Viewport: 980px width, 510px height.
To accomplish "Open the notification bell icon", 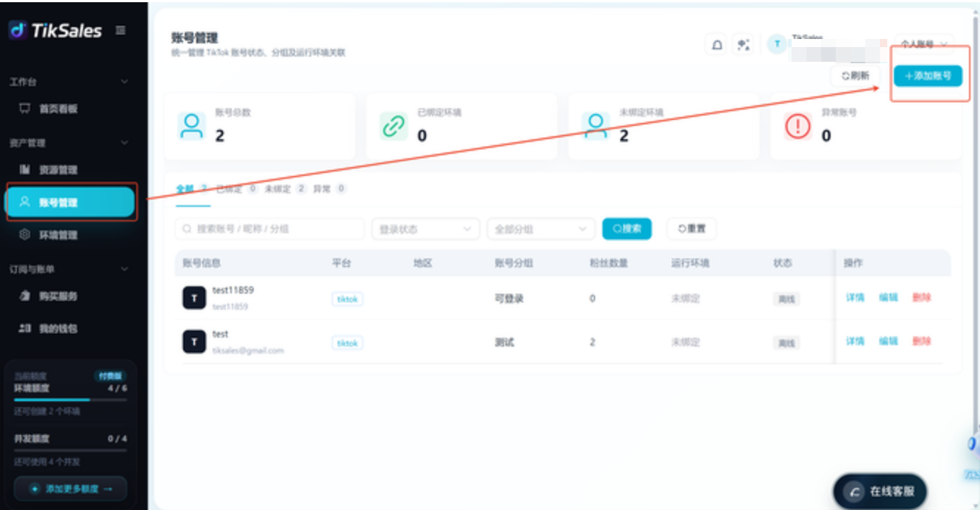I will (x=717, y=45).
